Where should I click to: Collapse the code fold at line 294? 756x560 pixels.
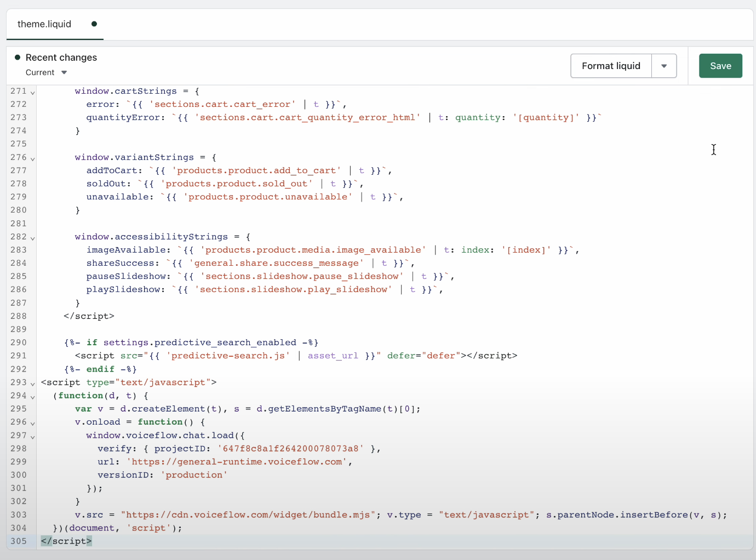[x=32, y=397]
